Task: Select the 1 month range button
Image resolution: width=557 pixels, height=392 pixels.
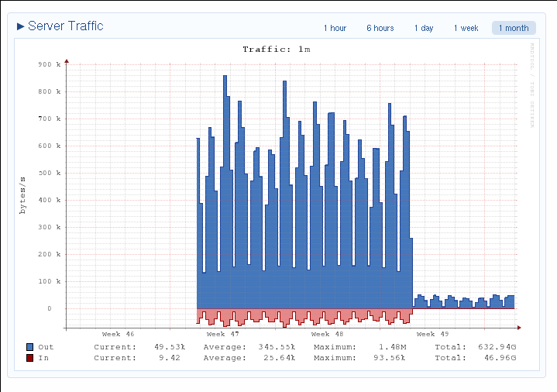Action: click(x=513, y=29)
